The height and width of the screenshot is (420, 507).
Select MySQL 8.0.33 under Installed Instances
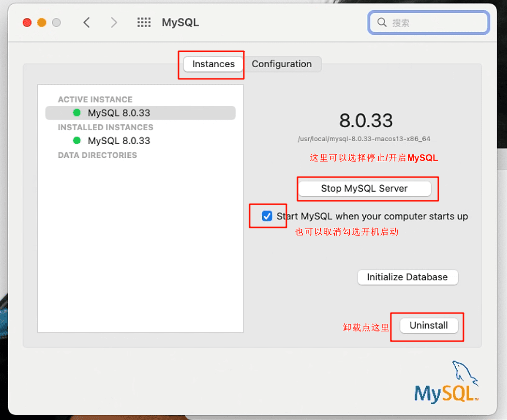point(140,141)
